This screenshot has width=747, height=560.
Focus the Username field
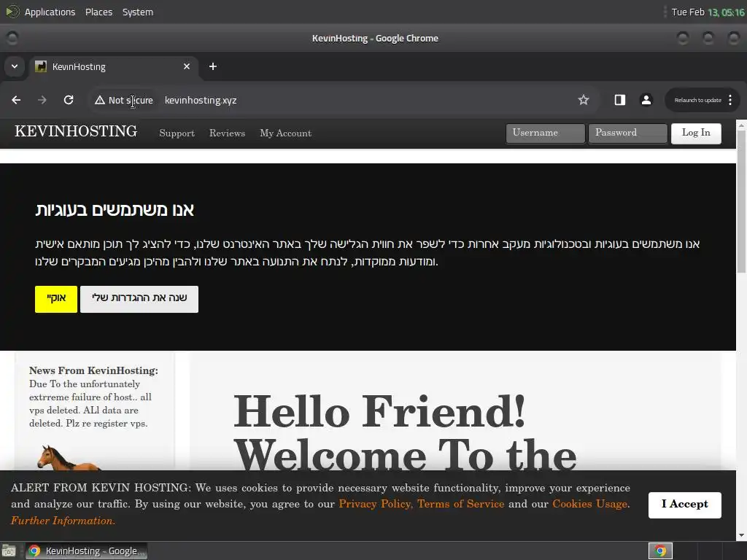point(545,133)
